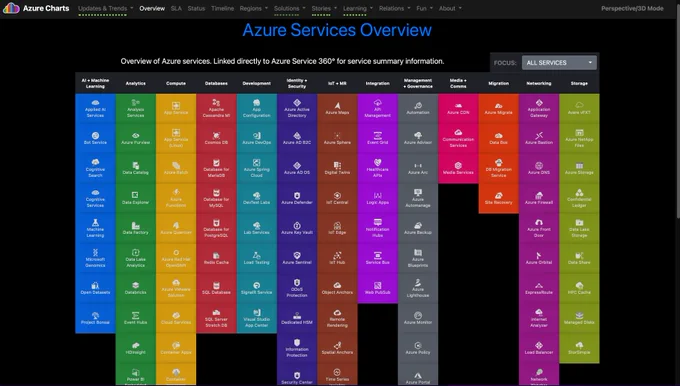Open the Data Factory tile
680x386 pixels.
coord(136,228)
